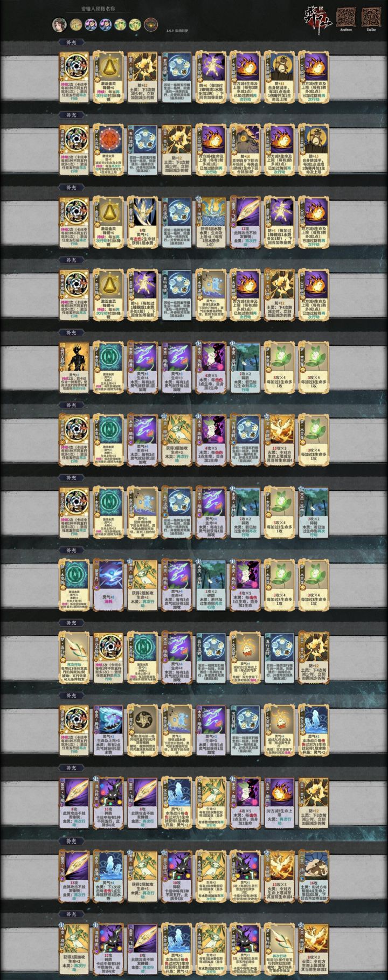Select the dark round avatar at the end of the avatar row
388x980 pixels.
pyautogui.click(x=150, y=24)
